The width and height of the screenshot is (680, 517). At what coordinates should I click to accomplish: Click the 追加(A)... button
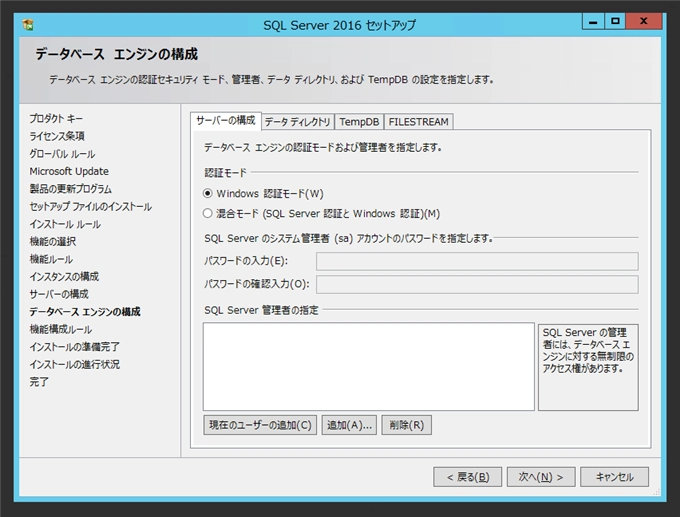349,425
